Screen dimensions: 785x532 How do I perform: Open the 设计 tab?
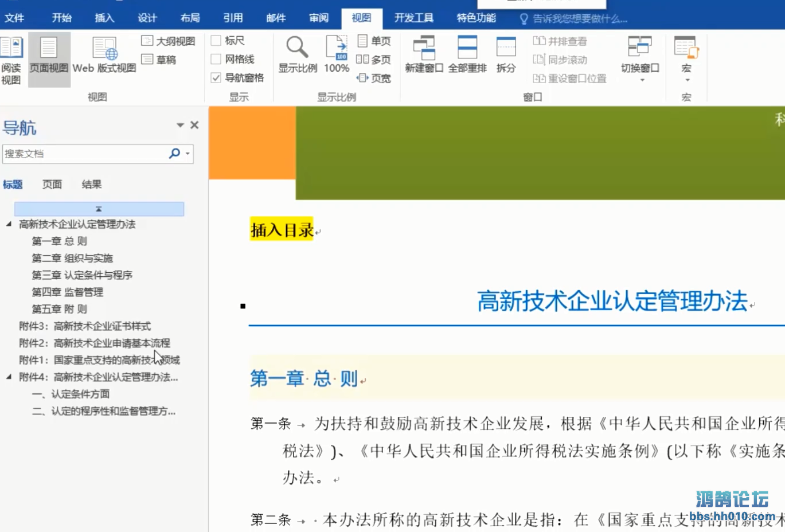pyautogui.click(x=147, y=18)
